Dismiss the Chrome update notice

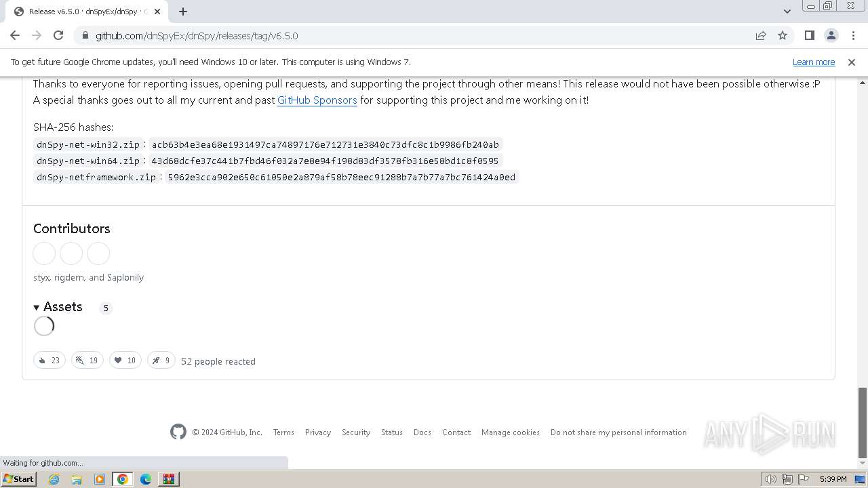[x=852, y=62]
